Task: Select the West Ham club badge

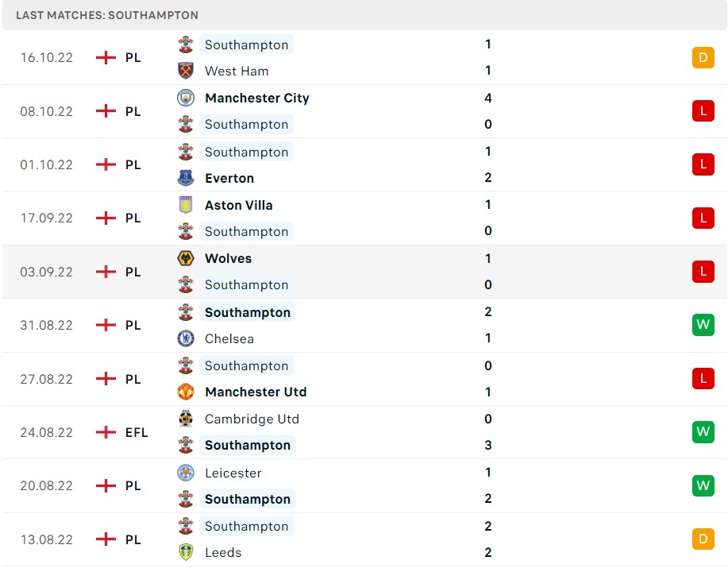Action: coord(186,71)
